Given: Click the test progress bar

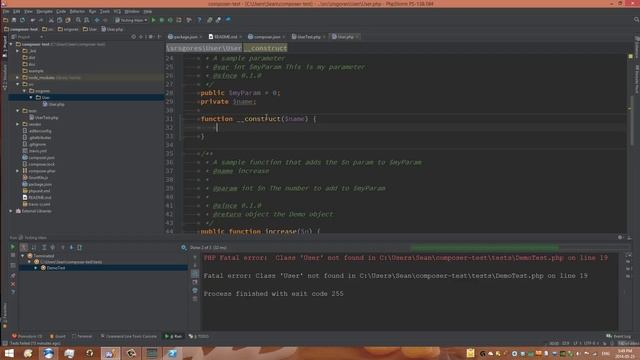Looking at the screenshot, I should (484, 247).
